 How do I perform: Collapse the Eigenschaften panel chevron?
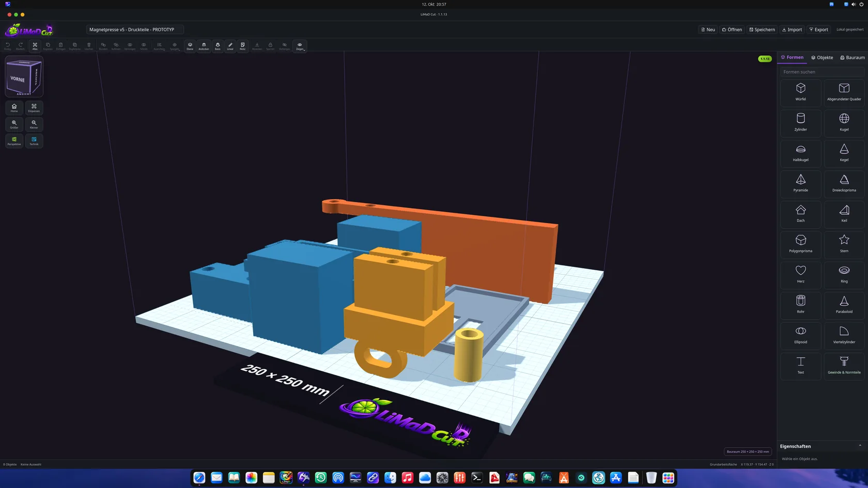[860, 446]
